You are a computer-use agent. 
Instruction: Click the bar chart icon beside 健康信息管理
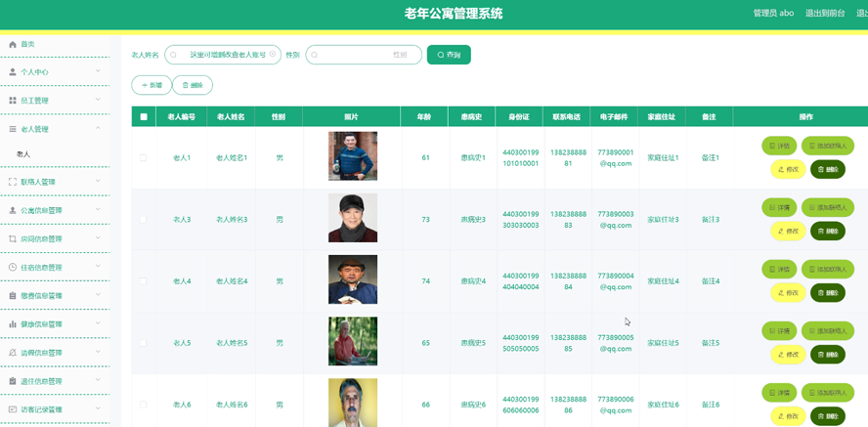13,324
